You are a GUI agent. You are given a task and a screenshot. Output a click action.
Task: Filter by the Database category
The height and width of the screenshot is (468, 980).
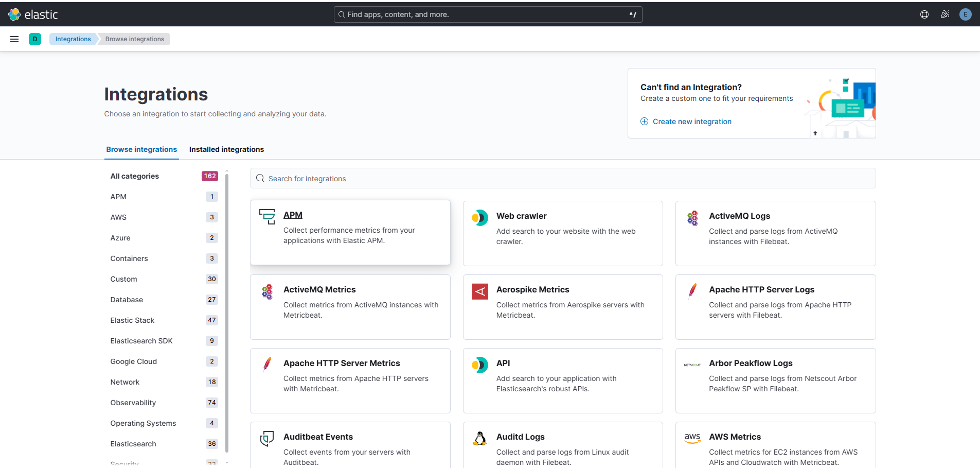(x=164, y=300)
